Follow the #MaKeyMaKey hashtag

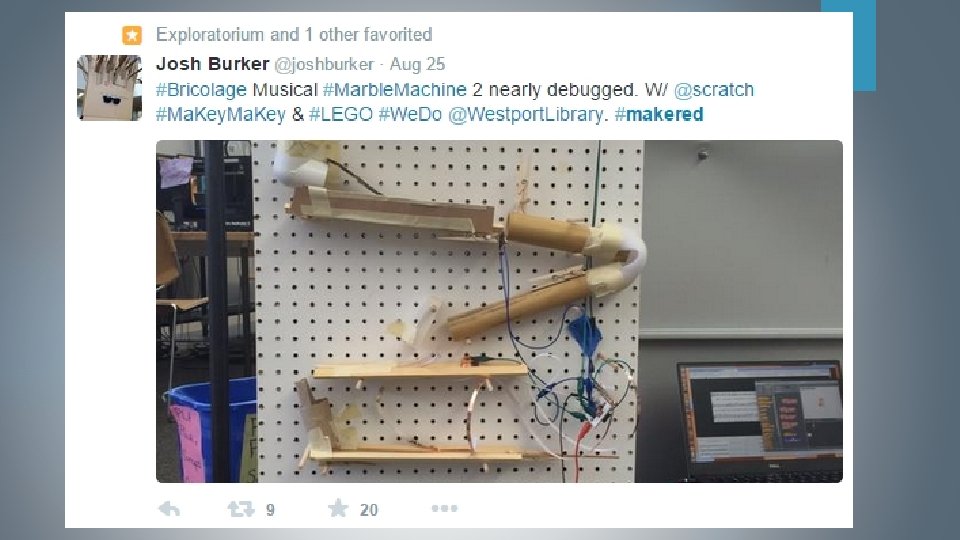coord(221,114)
